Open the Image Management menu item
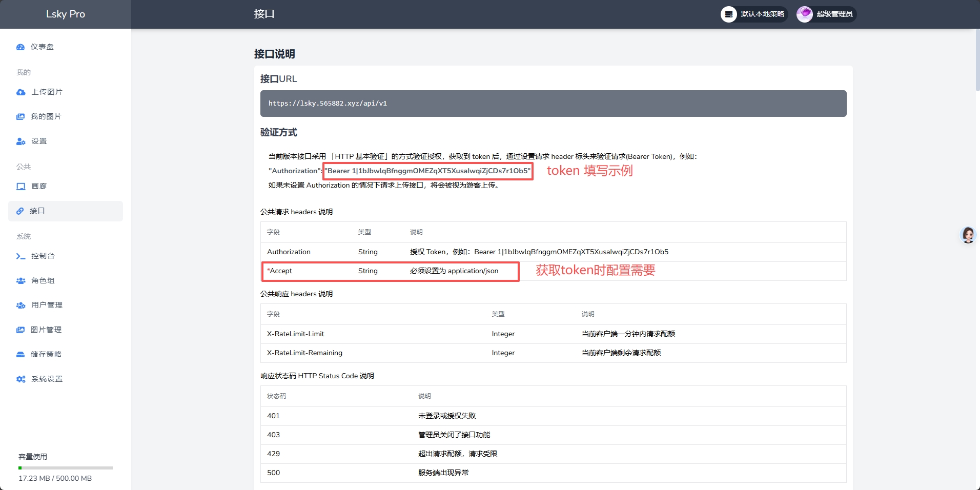The image size is (980, 490). pyautogui.click(x=46, y=330)
